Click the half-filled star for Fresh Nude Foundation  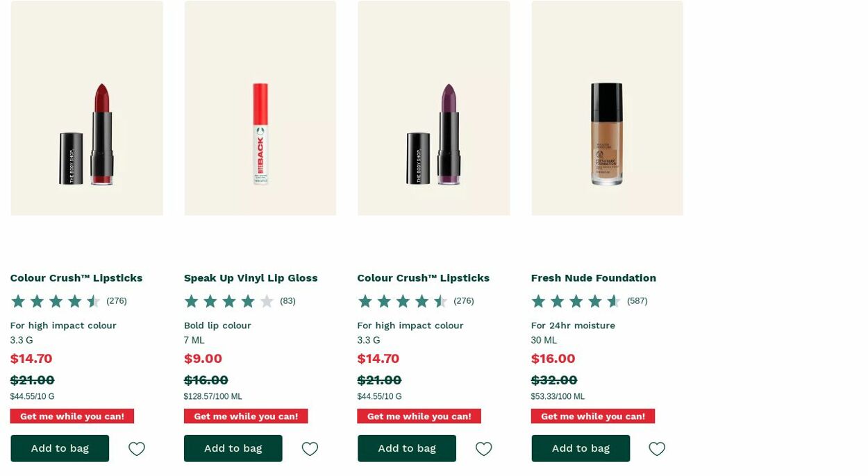coord(612,300)
